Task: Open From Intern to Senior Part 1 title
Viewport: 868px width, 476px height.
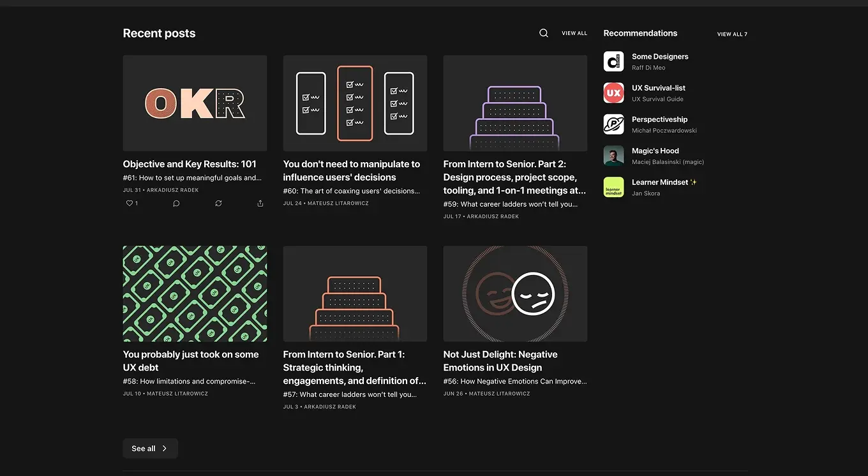Action: 354,368
